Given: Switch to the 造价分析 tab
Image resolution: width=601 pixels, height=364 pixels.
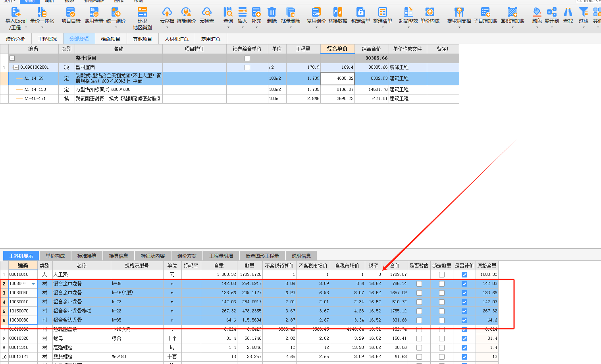Looking at the screenshot, I should (15, 39).
